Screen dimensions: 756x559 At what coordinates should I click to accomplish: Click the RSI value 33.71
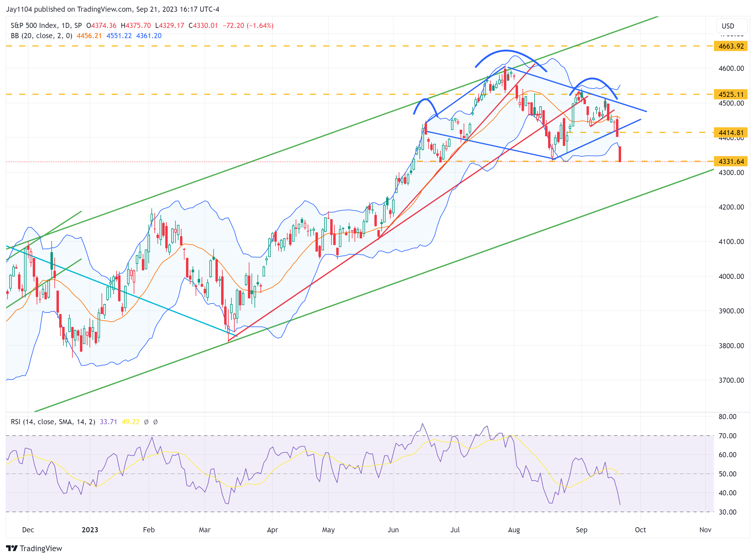108,422
